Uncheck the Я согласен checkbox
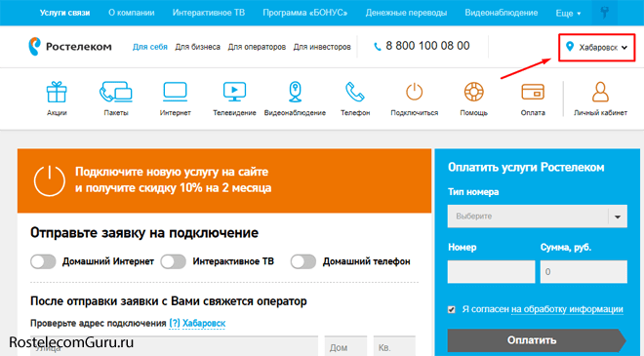Viewport: 644px width, 356px height. click(x=452, y=309)
